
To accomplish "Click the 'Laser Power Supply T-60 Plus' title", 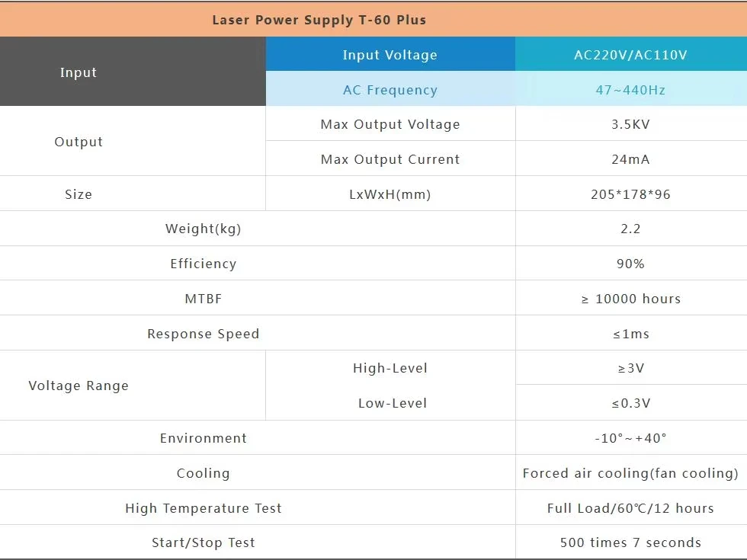I will [x=319, y=20].
